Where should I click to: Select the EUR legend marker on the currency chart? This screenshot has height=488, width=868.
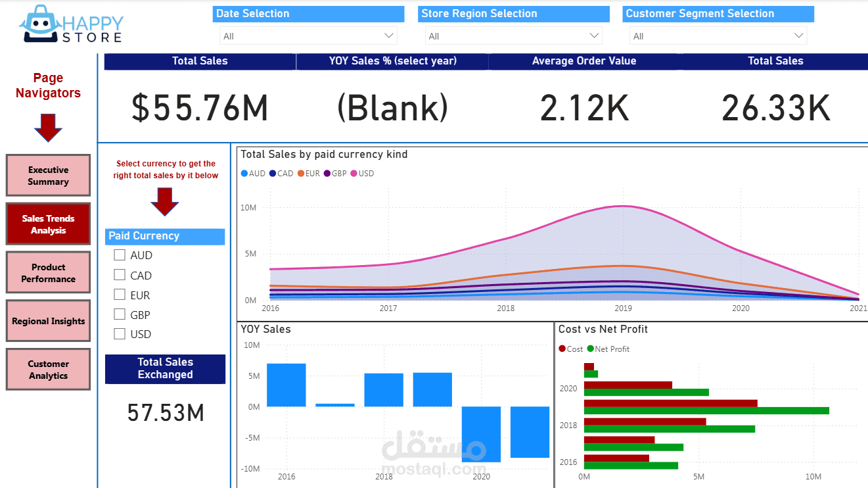tap(300, 173)
